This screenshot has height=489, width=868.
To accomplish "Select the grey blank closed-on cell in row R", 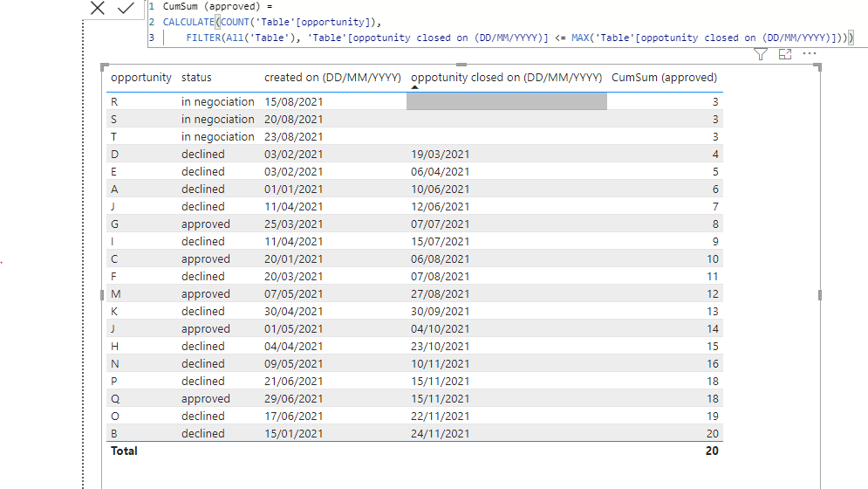I will click(507, 101).
